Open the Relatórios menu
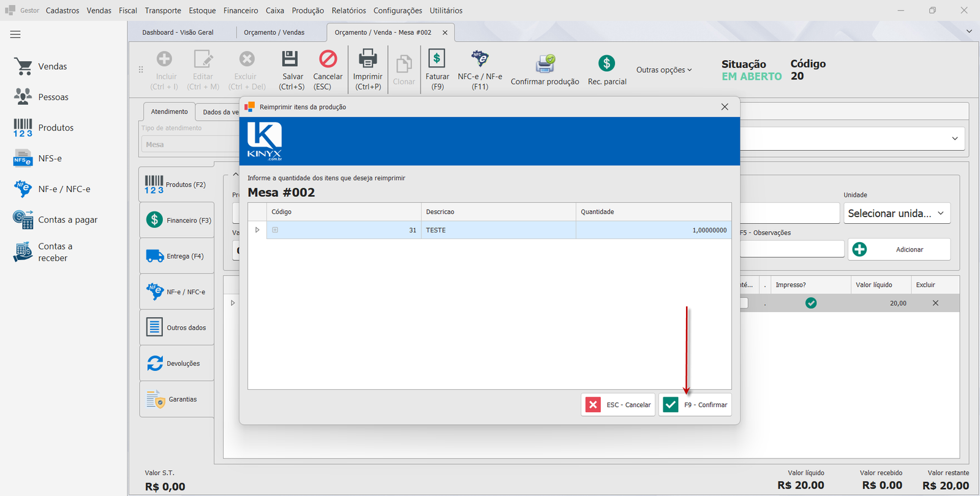Viewport: 980px width, 496px height. 349,10
